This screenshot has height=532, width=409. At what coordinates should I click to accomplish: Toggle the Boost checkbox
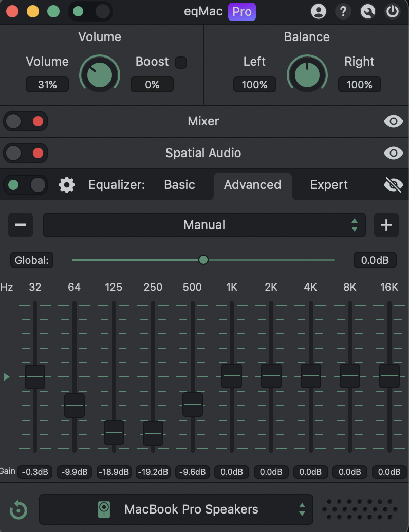point(180,63)
